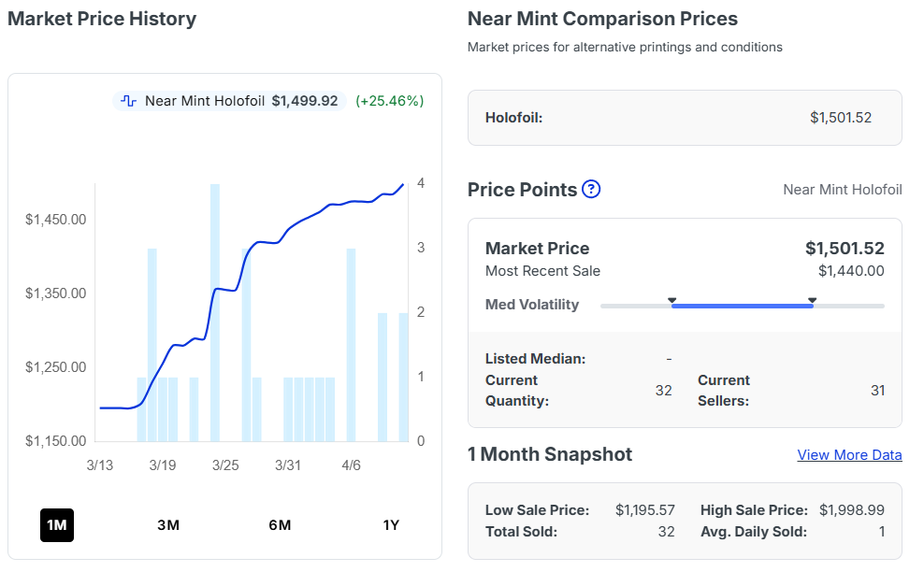Screen dimensions: 924x572
Task: Click the price line's final rightmost point
Action: [x=403, y=184]
